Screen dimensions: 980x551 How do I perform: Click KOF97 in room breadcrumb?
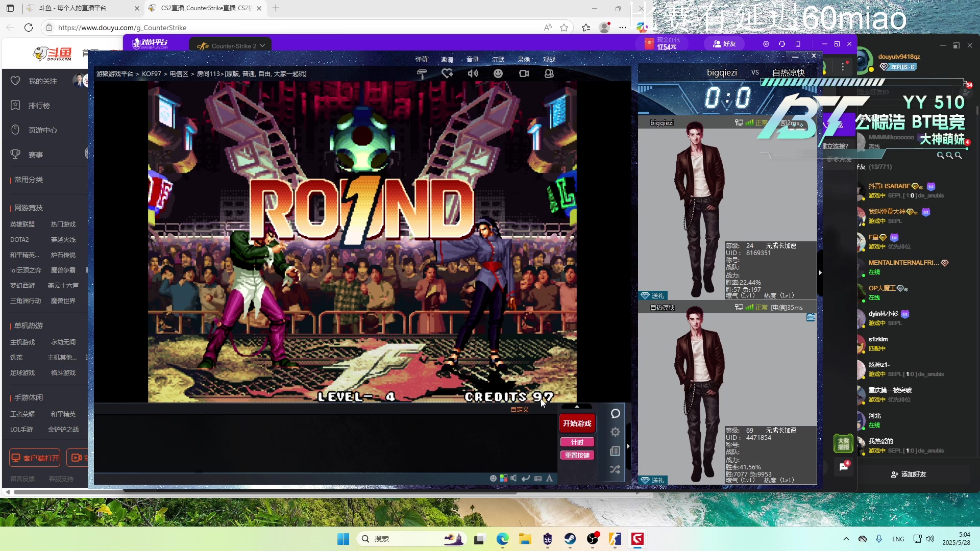point(152,74)
